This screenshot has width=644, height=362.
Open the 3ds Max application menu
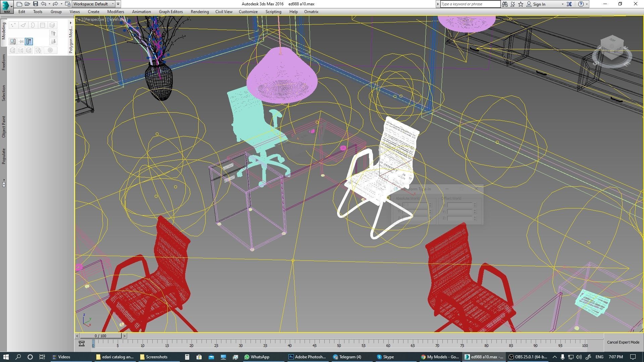(x=6, y=6)
